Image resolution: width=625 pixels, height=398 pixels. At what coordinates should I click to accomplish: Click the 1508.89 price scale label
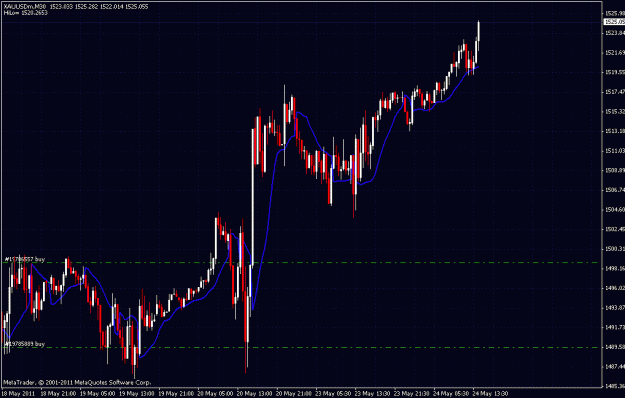pos(615,171)
